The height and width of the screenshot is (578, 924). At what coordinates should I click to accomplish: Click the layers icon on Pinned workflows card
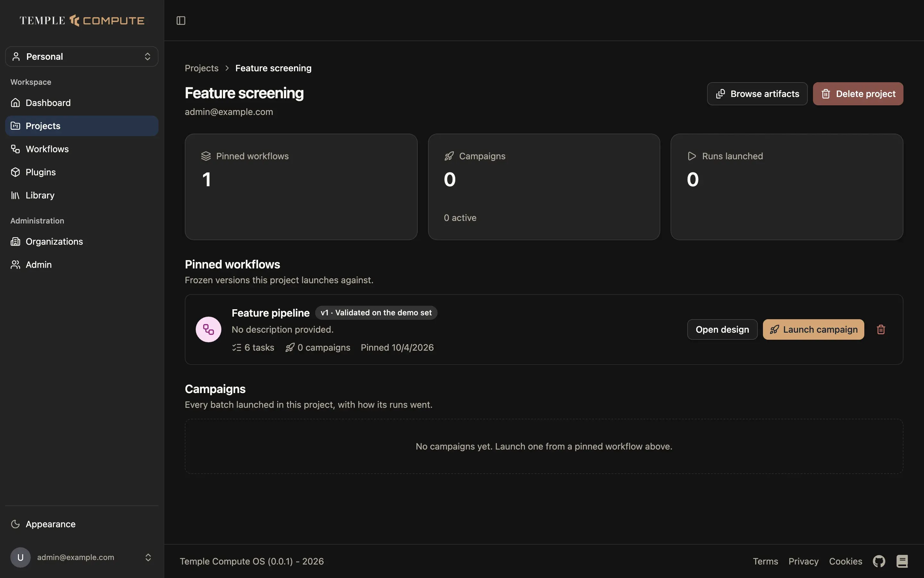click(x=206, y=156)
